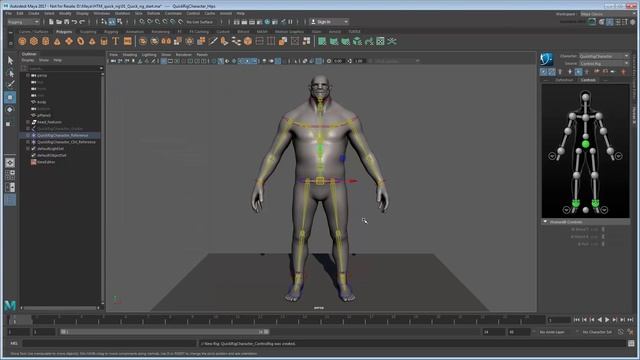This screenshot has width=640, height=360.
Task: Open the Rigging menu set dropdown
Action: [23, 22]
